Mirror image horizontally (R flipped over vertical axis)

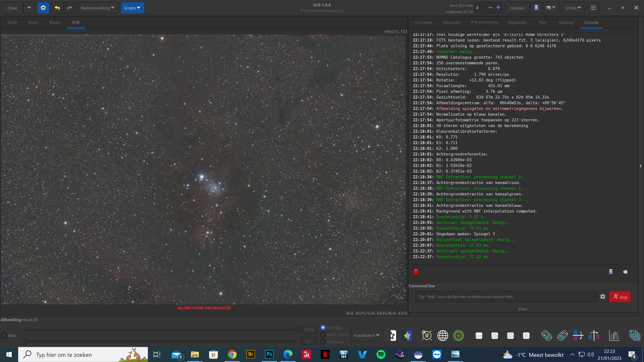tap(594, 336)
